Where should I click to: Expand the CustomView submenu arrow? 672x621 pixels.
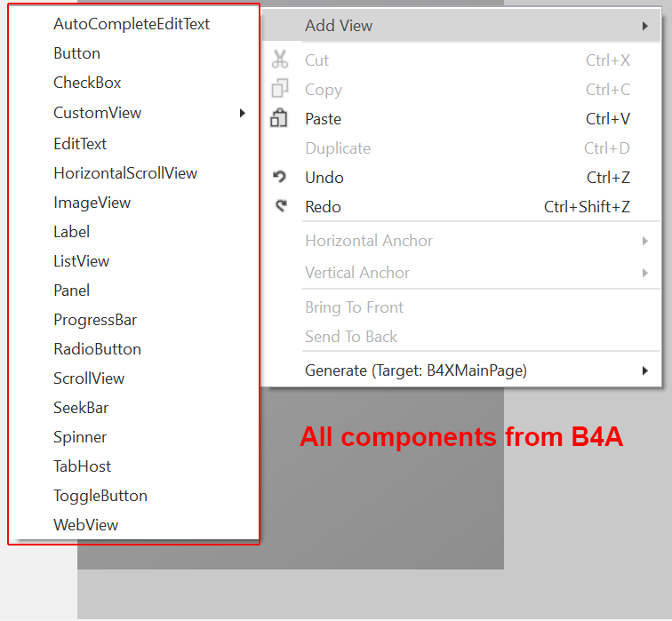[x=242, y=113]
